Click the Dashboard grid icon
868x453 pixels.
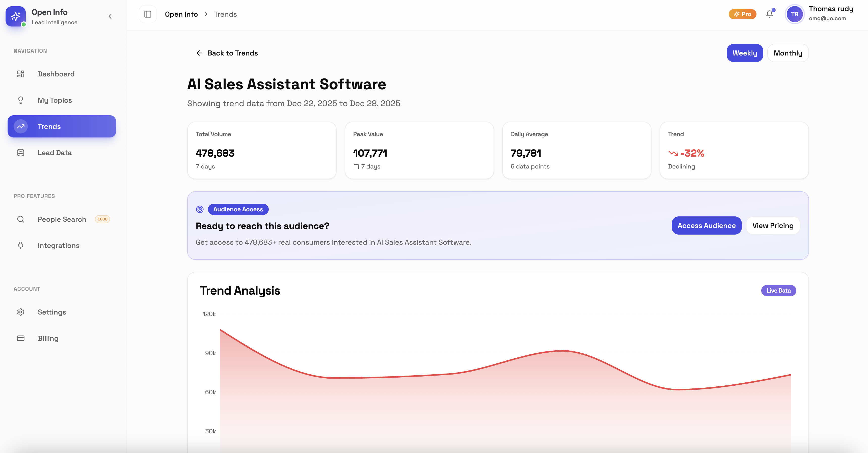[x=20, y=74]
